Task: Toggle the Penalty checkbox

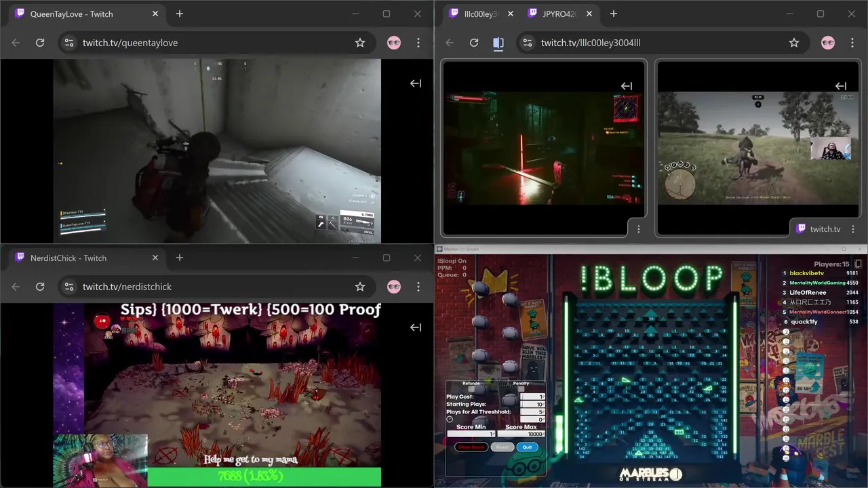Action: 521,389
